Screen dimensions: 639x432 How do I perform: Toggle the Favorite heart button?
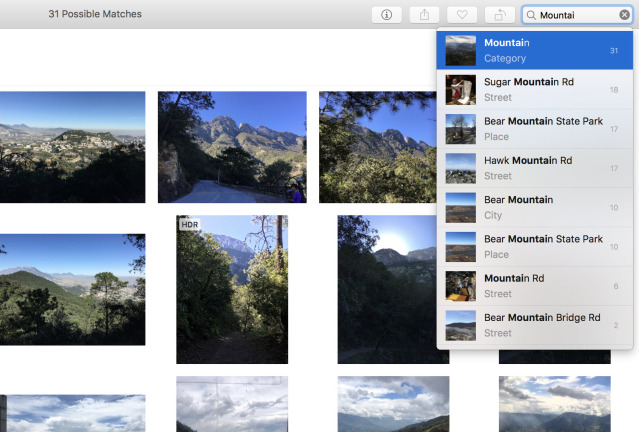pyautogui.click(x=462, y=15)
